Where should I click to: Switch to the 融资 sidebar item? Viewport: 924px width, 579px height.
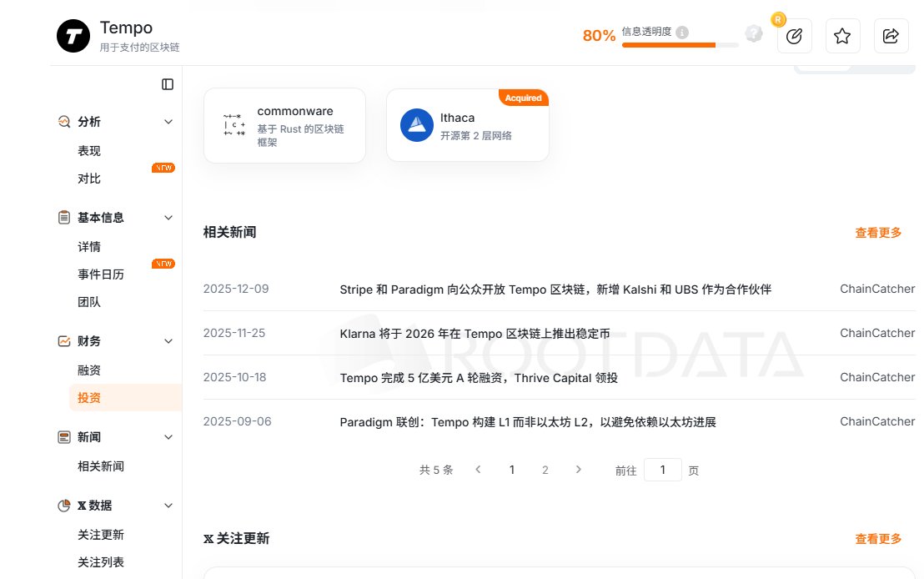point(88,370)
